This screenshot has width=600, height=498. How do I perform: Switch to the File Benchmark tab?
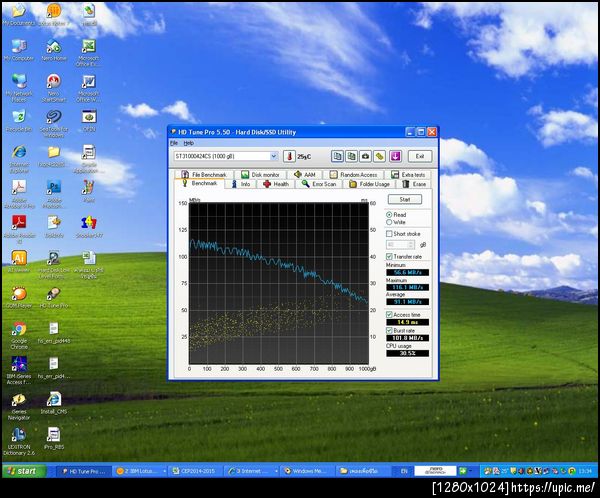(x=204, y=175)
